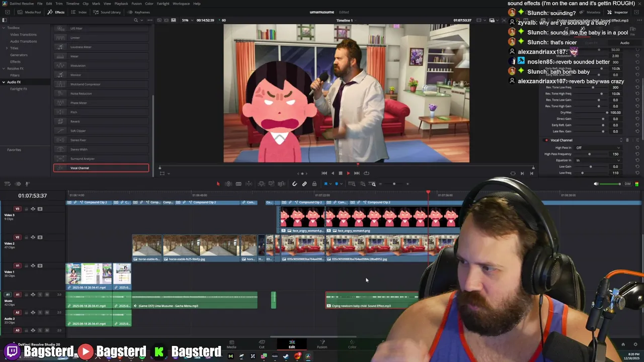Open the Fairlight menu
This screenshot has width=644, height=362.
coord(163,4)
